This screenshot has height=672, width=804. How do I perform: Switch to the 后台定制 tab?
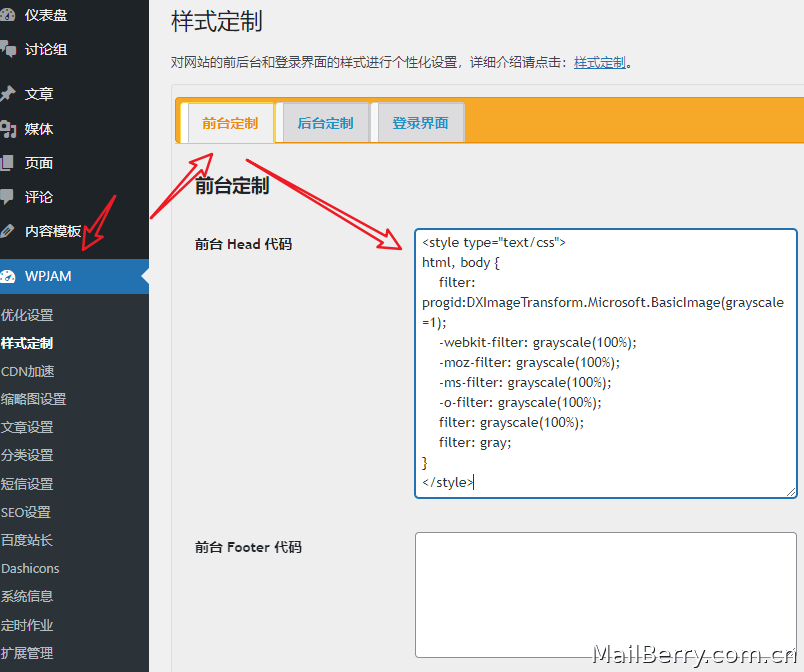(326, 123)
